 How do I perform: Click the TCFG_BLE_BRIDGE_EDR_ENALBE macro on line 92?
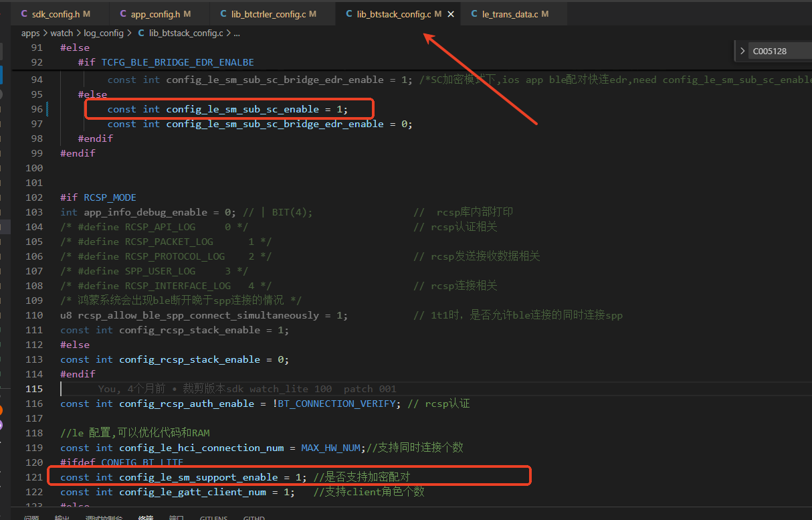point(178,62)
